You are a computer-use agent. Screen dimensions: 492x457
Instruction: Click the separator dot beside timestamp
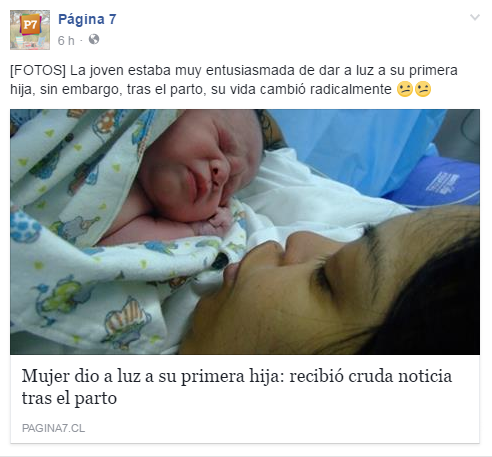click(81, 41)
